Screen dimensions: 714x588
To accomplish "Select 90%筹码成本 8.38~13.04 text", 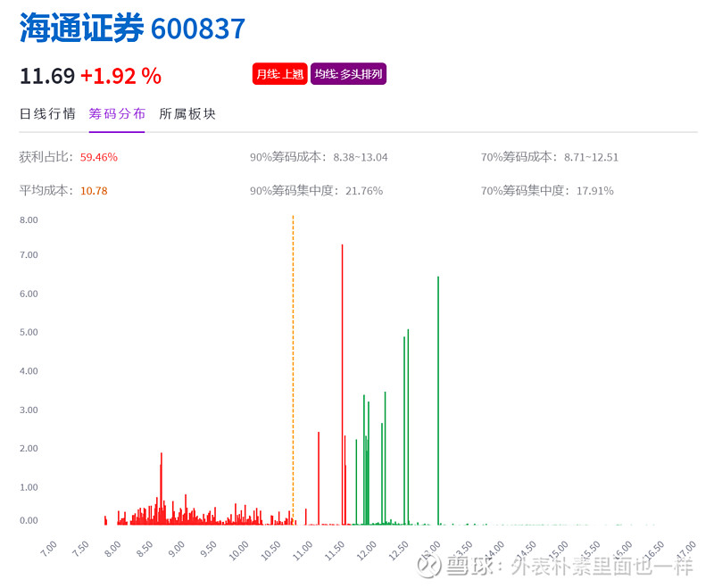I will click(x=319, y=157).
